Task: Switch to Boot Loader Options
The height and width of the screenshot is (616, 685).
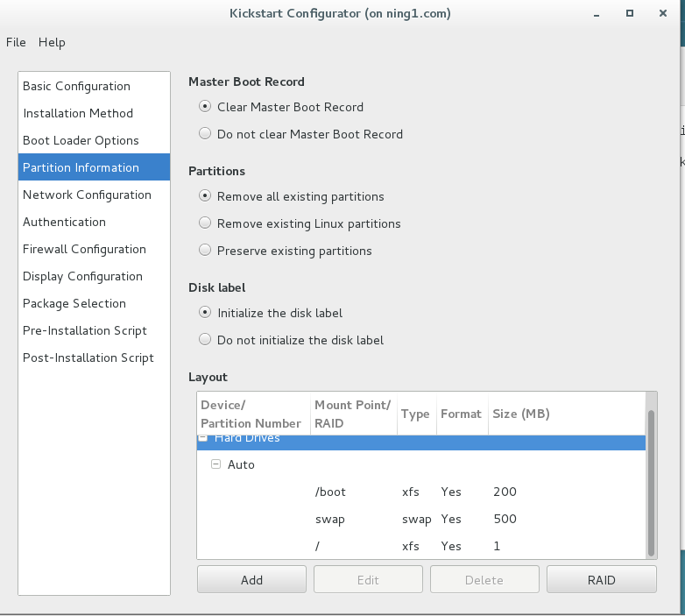Action: 94,140
